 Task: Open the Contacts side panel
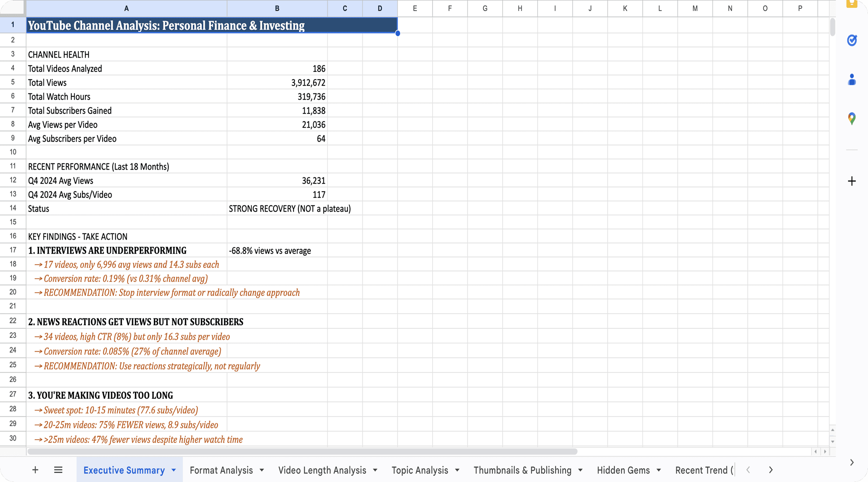852,79
